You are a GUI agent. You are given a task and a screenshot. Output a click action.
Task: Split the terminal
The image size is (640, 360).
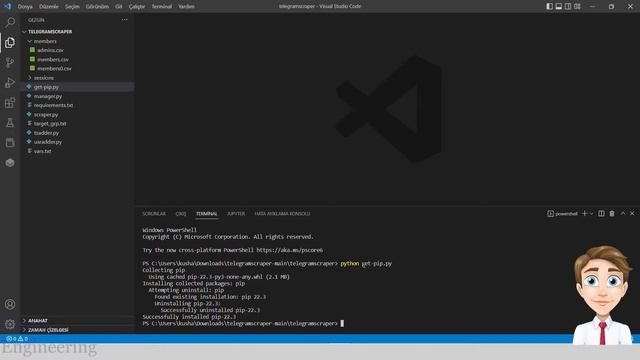coord(601,213)
